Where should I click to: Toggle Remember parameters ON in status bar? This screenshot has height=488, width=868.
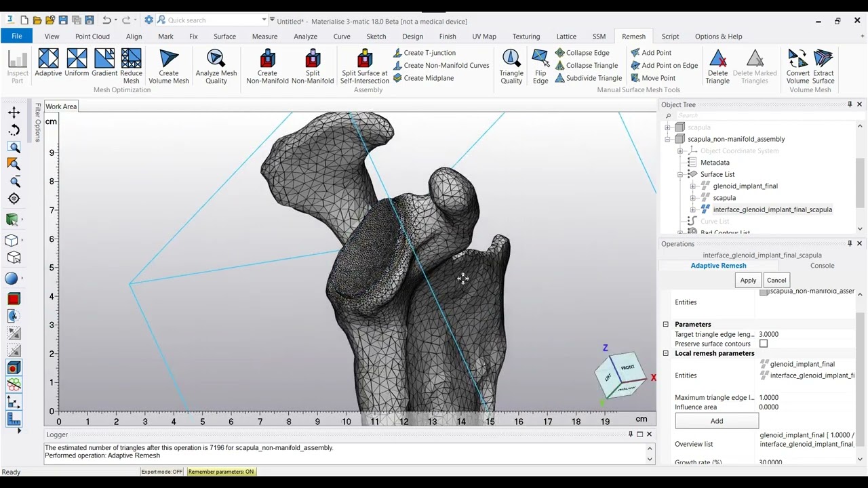click(x=221, y=472)
